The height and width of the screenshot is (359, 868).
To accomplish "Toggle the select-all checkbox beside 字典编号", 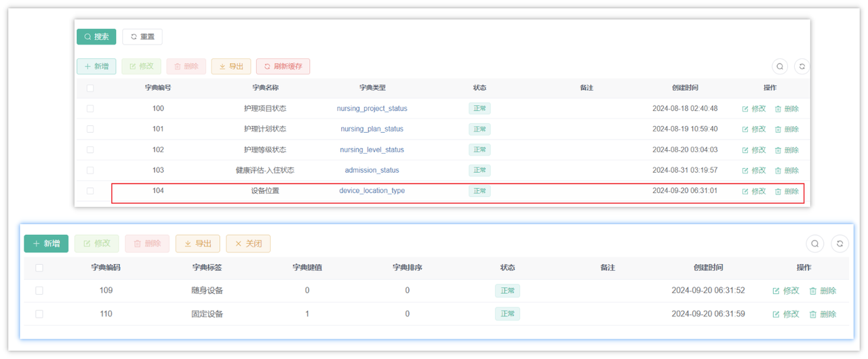I will click(x=90, y=88).
